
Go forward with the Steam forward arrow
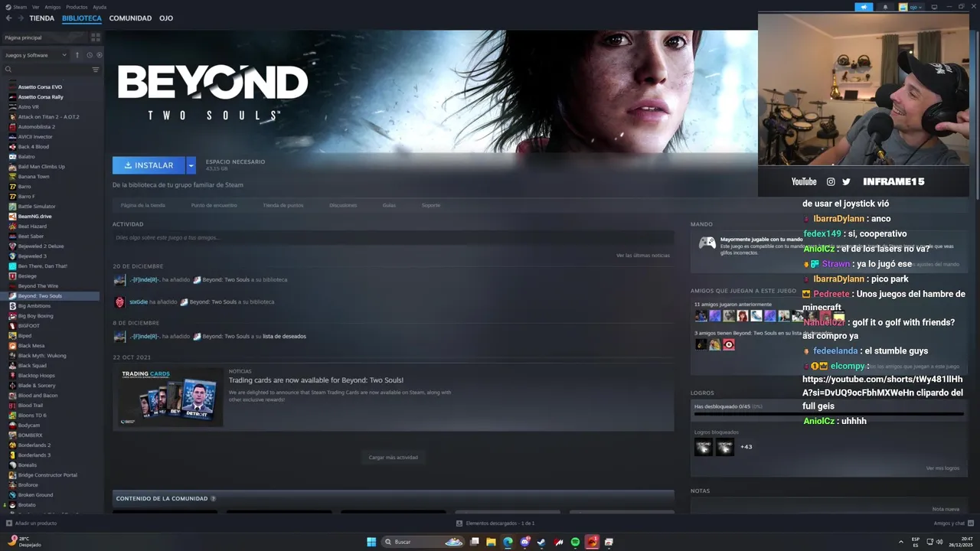(x=20, y=18)
